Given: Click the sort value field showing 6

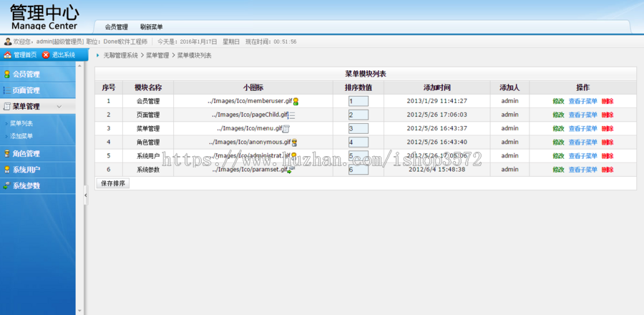Looking at the screenshot, I should tap(358, 170).
